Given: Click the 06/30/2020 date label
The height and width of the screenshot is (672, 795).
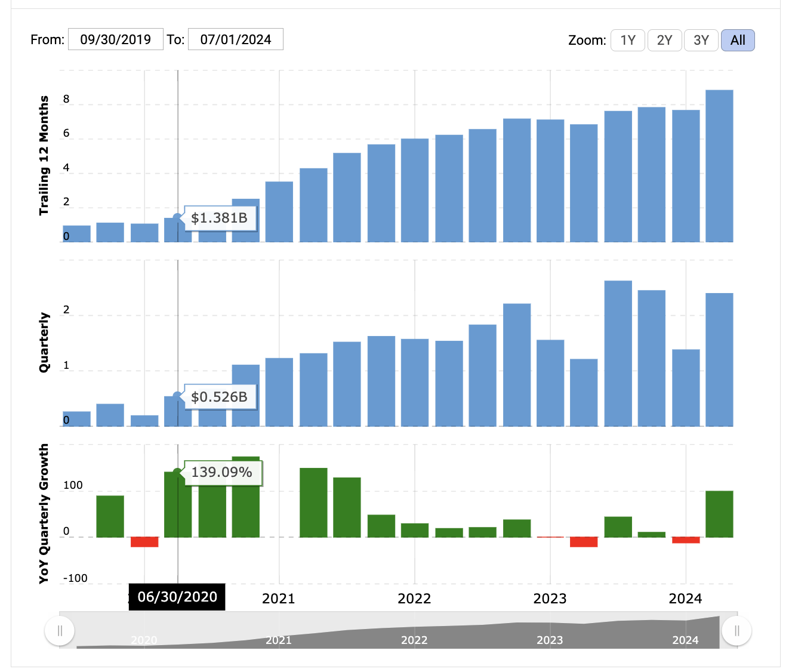Looking at the screenshot, I should click(177, 597).
